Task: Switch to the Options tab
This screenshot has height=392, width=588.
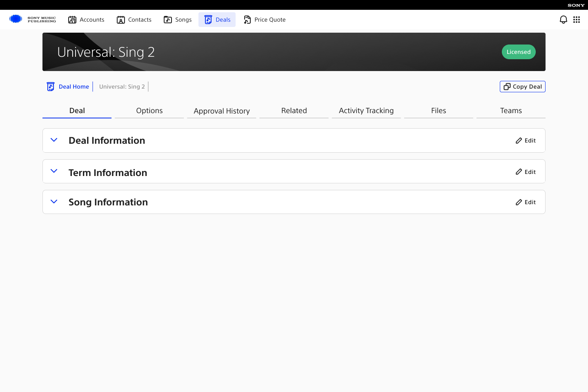Action: click(149, 111)
